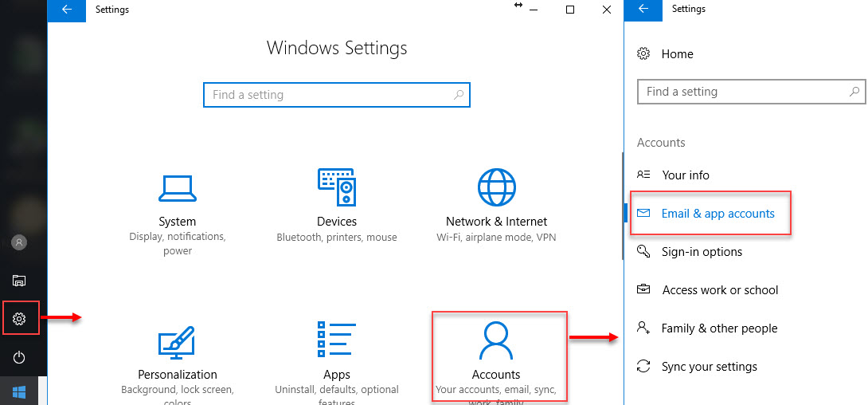Click the Windows Start button
This screenshot has width=868, height=405.
click(x=20, y=392)
